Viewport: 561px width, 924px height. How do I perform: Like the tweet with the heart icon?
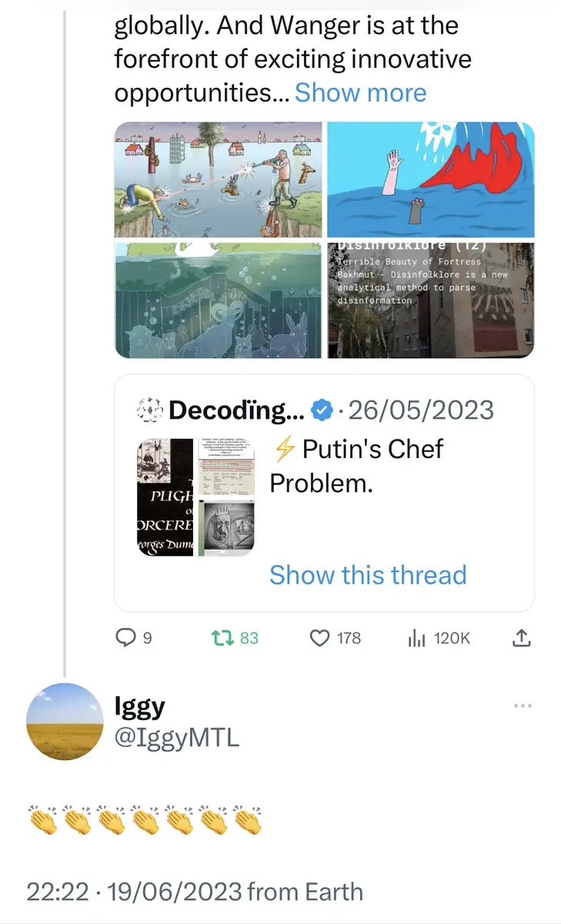click(319, 638)
